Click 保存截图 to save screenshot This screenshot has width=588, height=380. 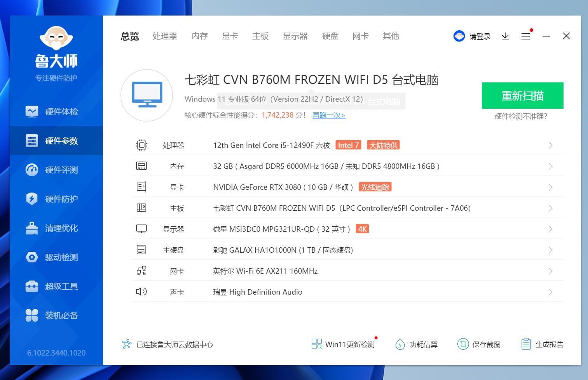pos(479,344)
